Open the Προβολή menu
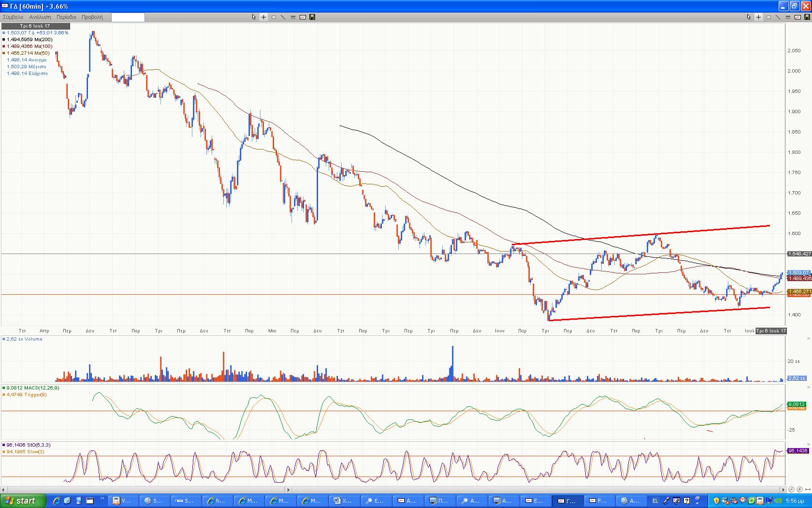The image size is (812, 508). click(x=92, y=17)
